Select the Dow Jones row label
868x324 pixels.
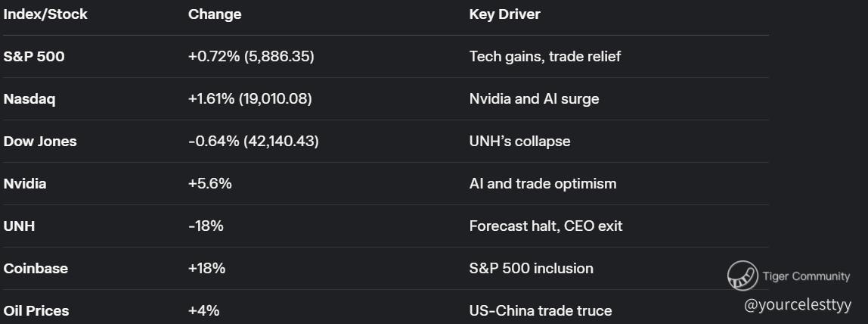(40, 142)
